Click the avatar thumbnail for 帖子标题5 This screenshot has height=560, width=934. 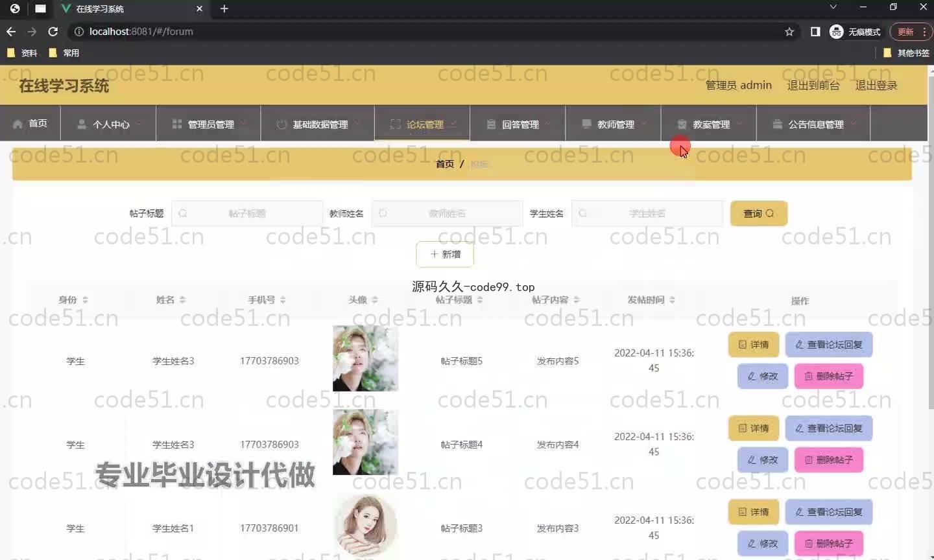point(365,358)
